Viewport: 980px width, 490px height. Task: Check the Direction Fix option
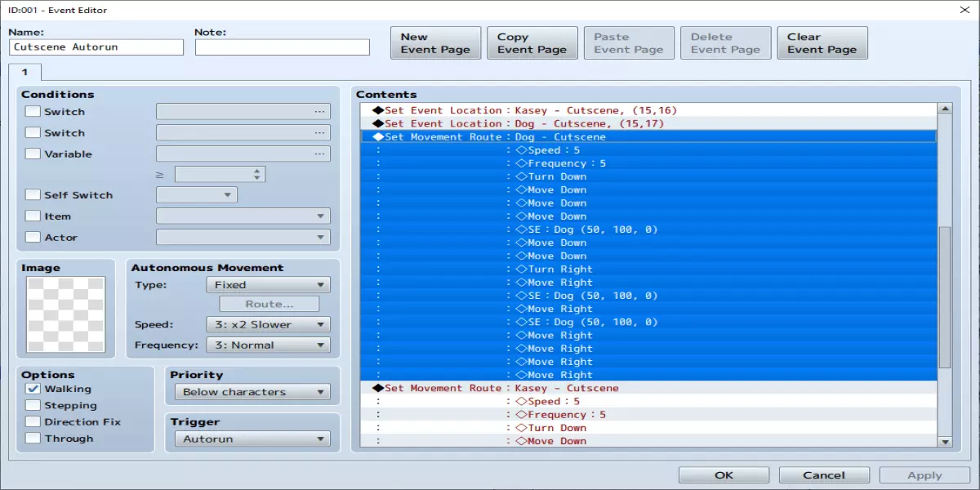(33, 422)
